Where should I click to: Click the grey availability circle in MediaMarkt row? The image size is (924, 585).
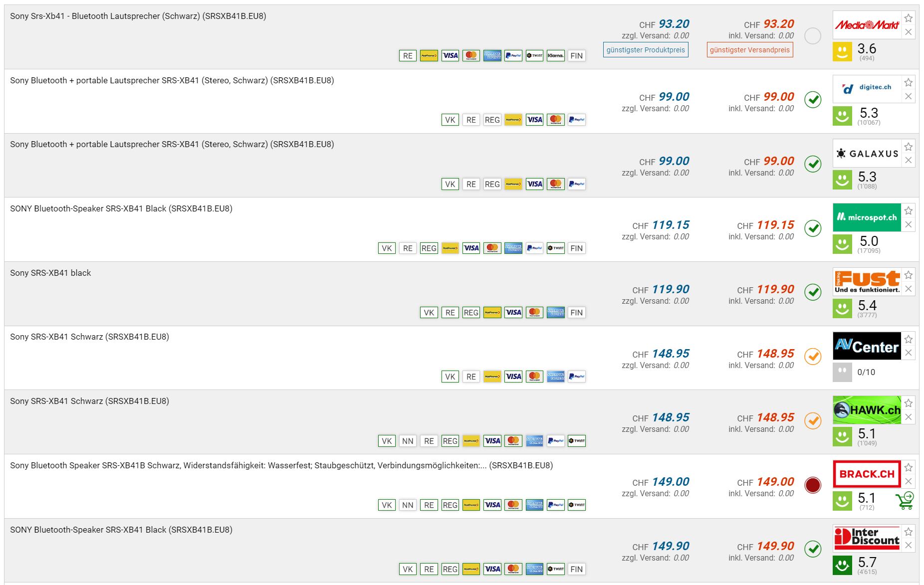click(x=813, y=36)
